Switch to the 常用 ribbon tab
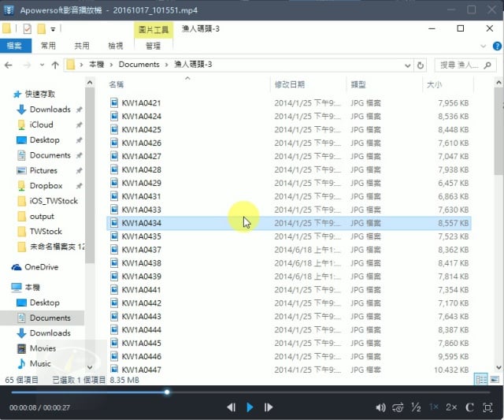504x420 pixels. [48, 46]
